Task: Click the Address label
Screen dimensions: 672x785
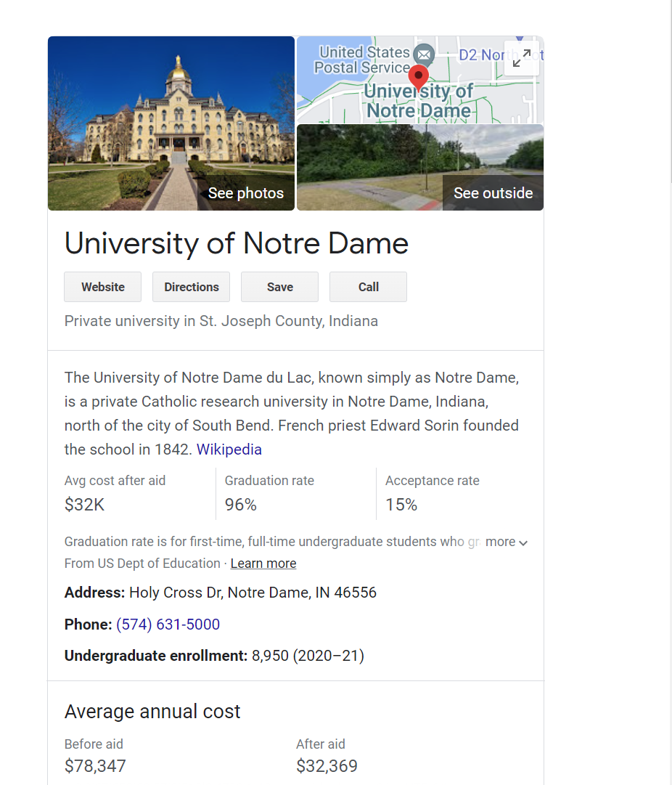Action: click(94, 593)
